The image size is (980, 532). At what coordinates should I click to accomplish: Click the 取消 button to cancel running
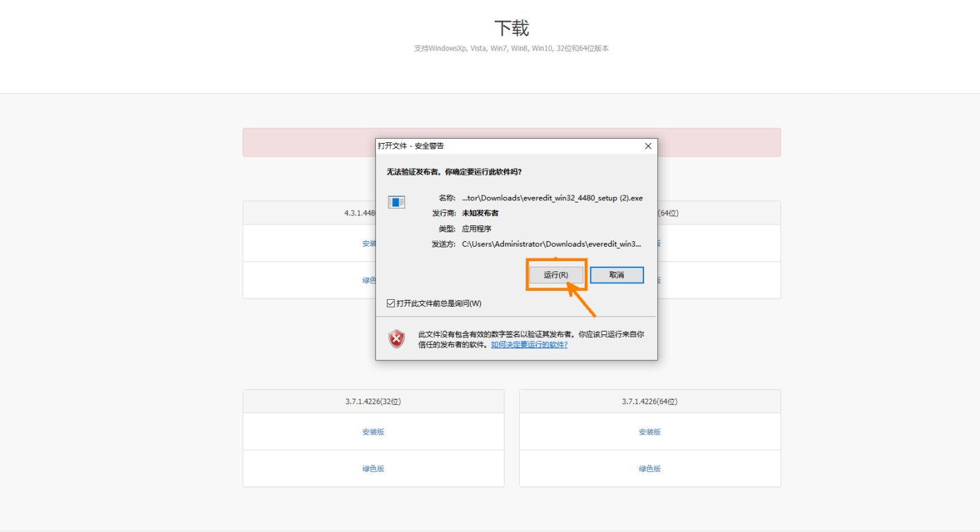click(x=616, y=274)
